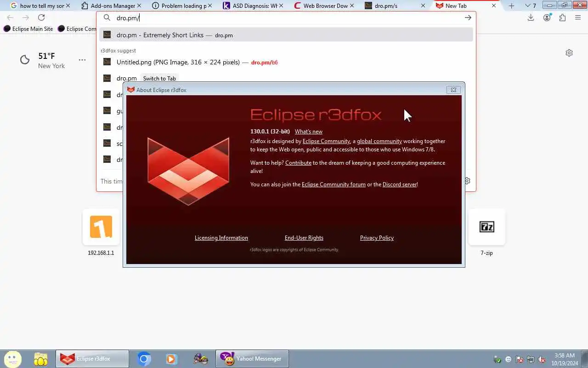Expand the list all tabs dropdown
The height and width of the screenshot is (368, 588).
pos(531,6)
